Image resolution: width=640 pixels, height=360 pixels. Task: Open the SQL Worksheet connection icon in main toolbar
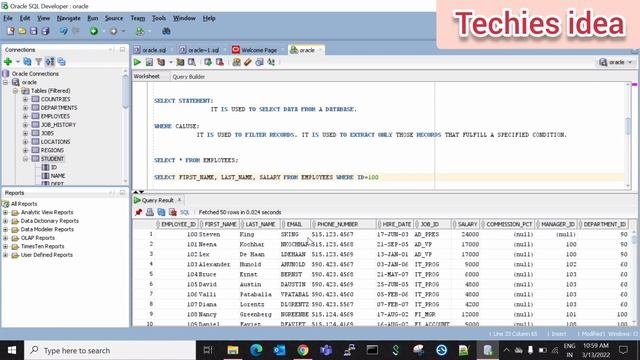click(140, 31)
